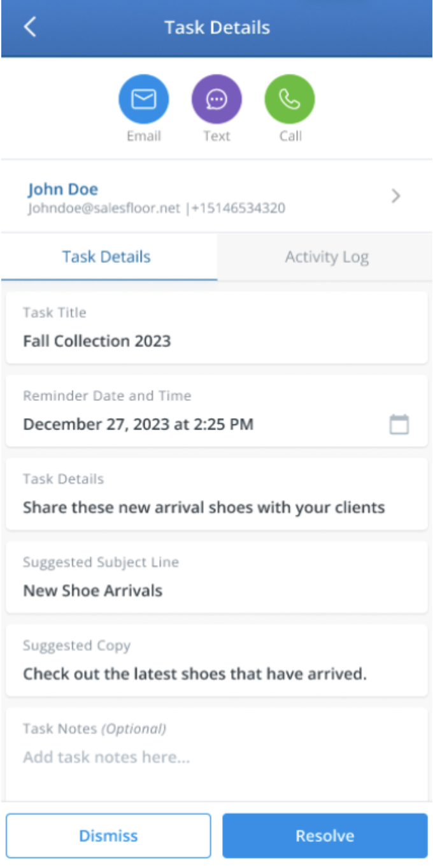The image size is (433, 868).
Task: Click the Dismiss button
Action: (108, 836)
